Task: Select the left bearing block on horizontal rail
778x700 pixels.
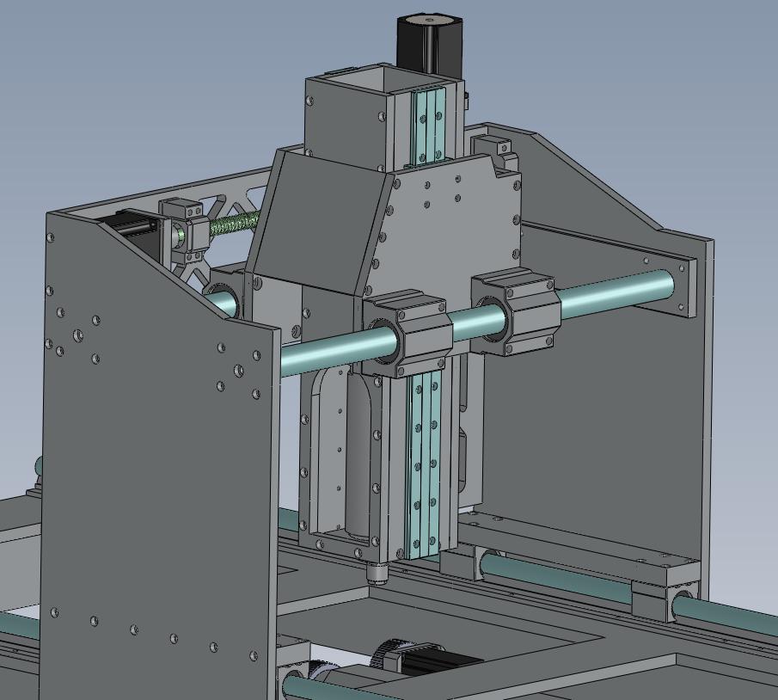Action: pyautogui.click(x=408, y=334)
